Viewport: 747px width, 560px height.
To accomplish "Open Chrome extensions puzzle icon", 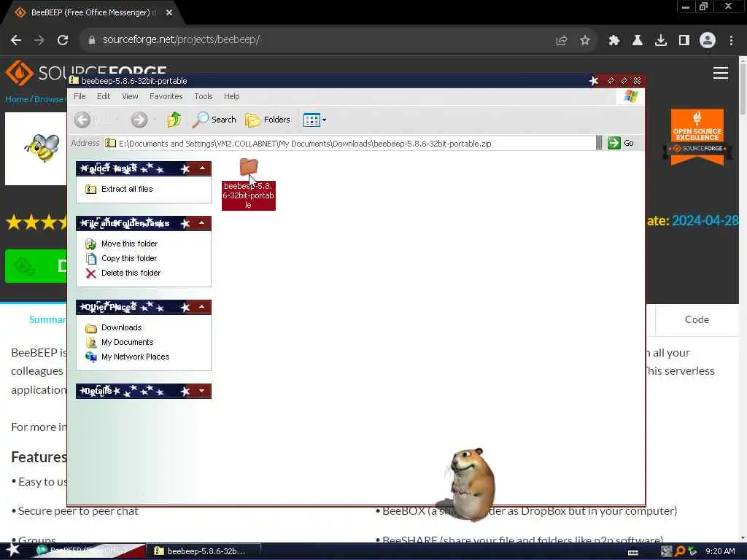I will point(614,41).
